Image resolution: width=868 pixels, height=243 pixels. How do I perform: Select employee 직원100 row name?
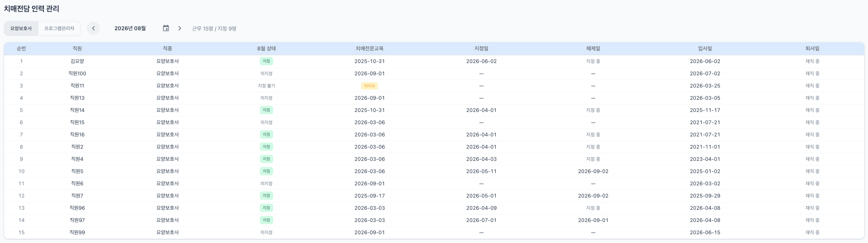pos(77,73)
